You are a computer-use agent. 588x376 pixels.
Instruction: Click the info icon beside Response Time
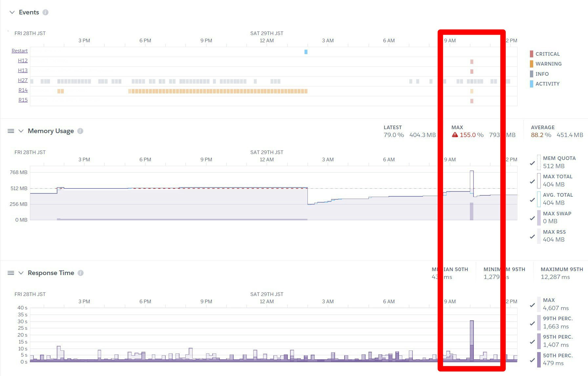coord(81,273)
